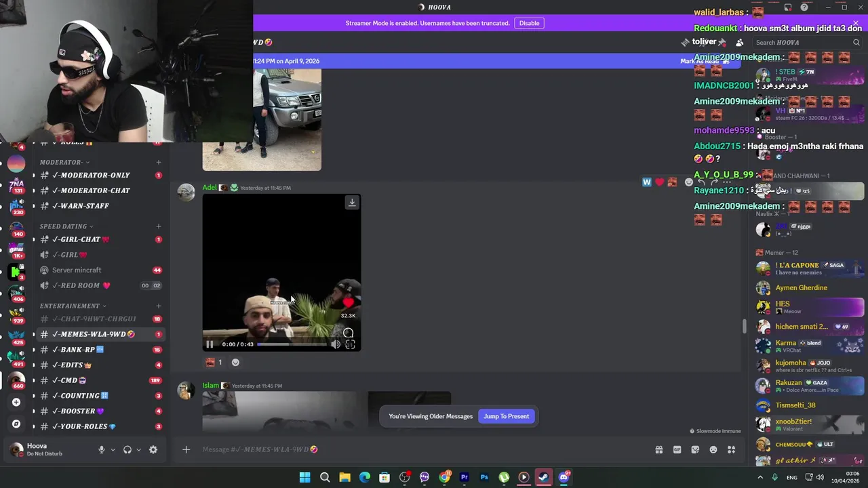Image resolution: width=868 pixels, height=488 pixels.
Task: Open the COUNTING channel
Action: 99,396
